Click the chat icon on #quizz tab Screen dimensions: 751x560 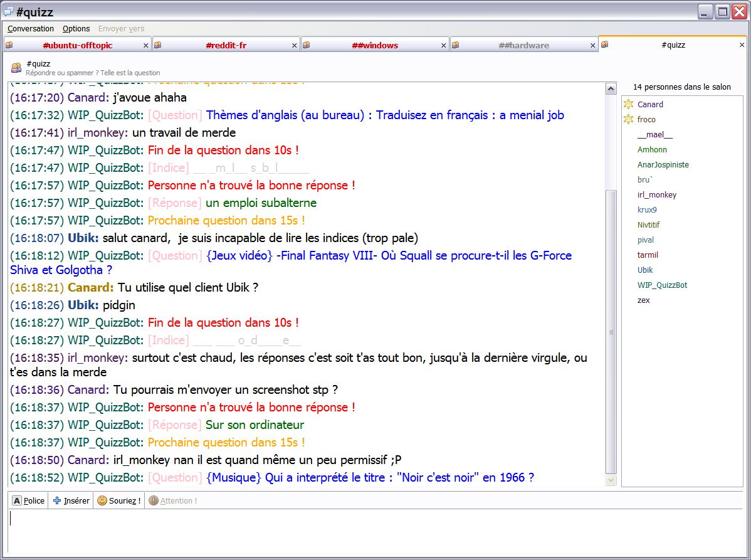[x=605, y=45]
